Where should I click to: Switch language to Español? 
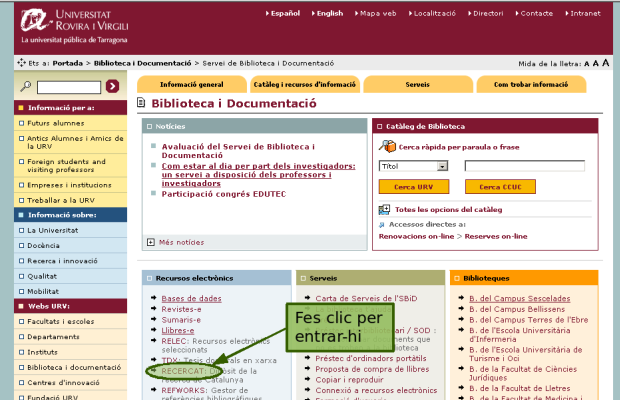click(x=283, y=13)
